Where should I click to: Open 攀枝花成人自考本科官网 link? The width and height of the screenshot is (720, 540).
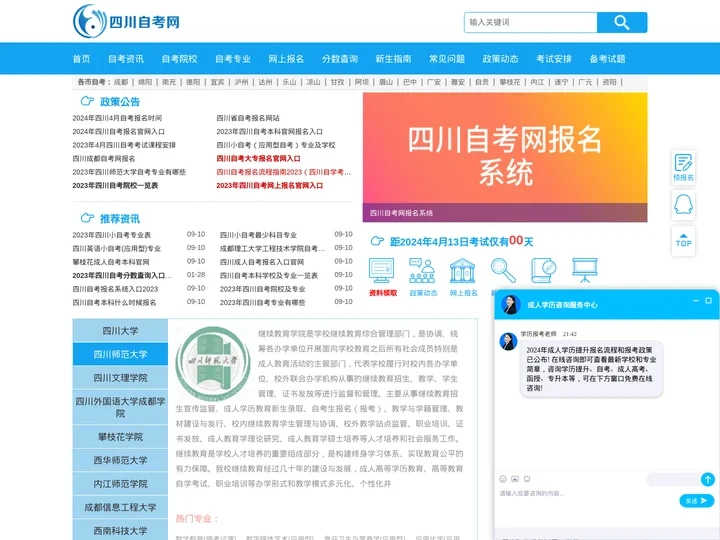[x=111, y=262]
